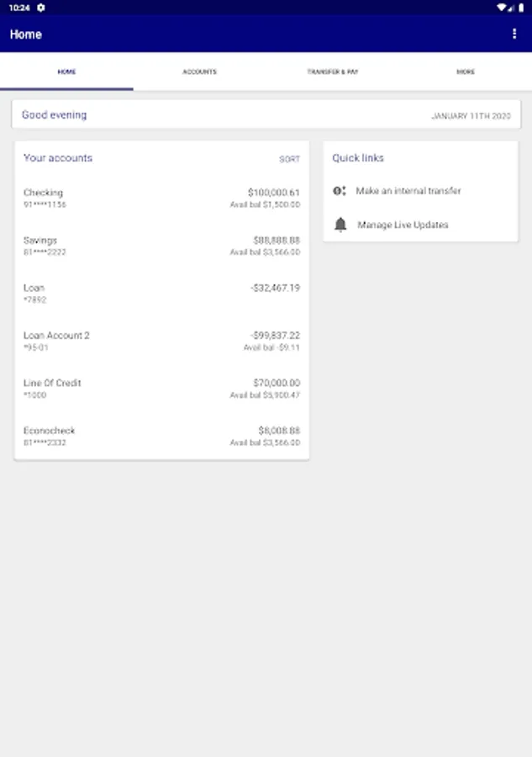Click the Checking balance $100,000.61
The image size is (532, 757).
[x=273, y=193]
